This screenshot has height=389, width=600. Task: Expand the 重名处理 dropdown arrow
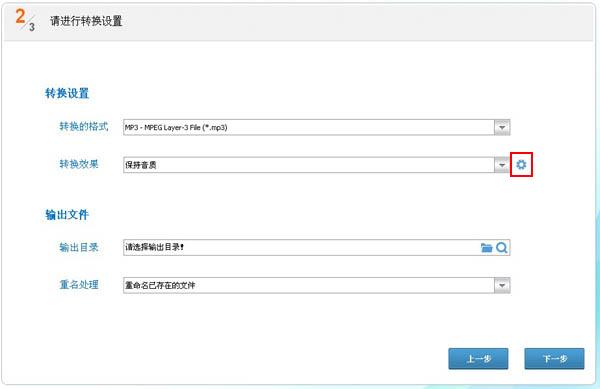click(x=502, y=285)
